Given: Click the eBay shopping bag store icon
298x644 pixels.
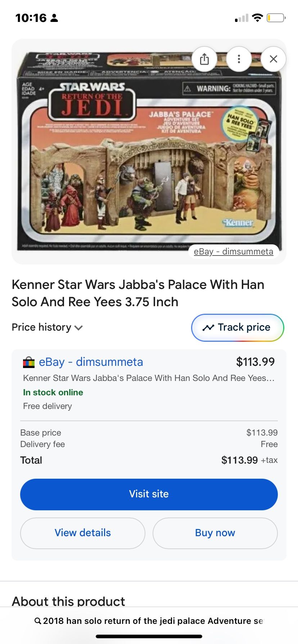Looking at the screenshot, I should point(29,362).
